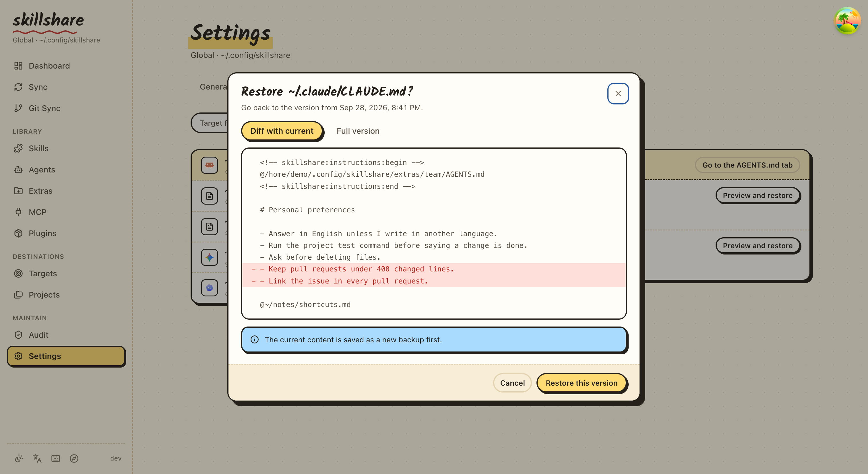This screenshot has width=868, height=474.
Task: Click the lower Preview and restore button
Action: [x=757, y=246]
